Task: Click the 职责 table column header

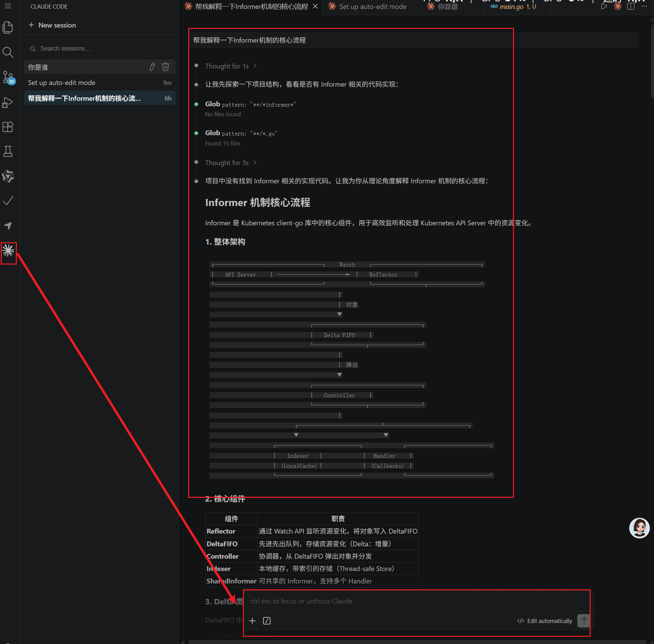Action: pos(338,518)
